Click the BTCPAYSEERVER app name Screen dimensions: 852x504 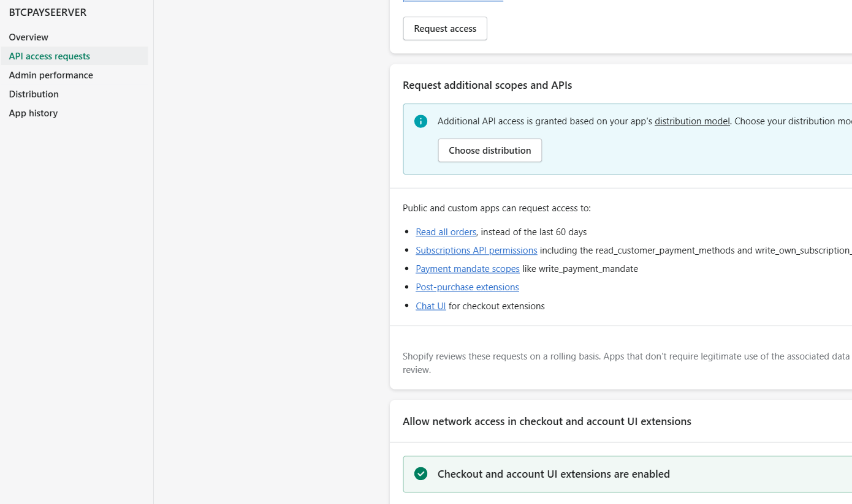[x=48, y=13]
